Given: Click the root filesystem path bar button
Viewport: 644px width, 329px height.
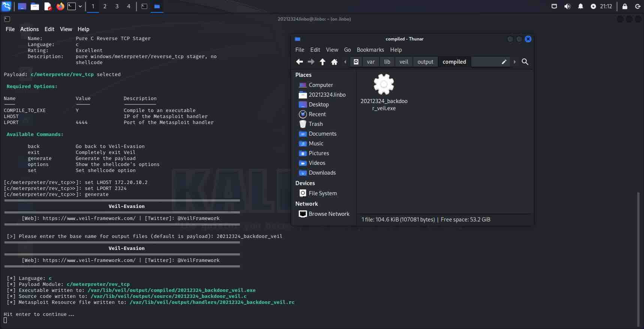Looking at the screenshot, I should point(356,62).
